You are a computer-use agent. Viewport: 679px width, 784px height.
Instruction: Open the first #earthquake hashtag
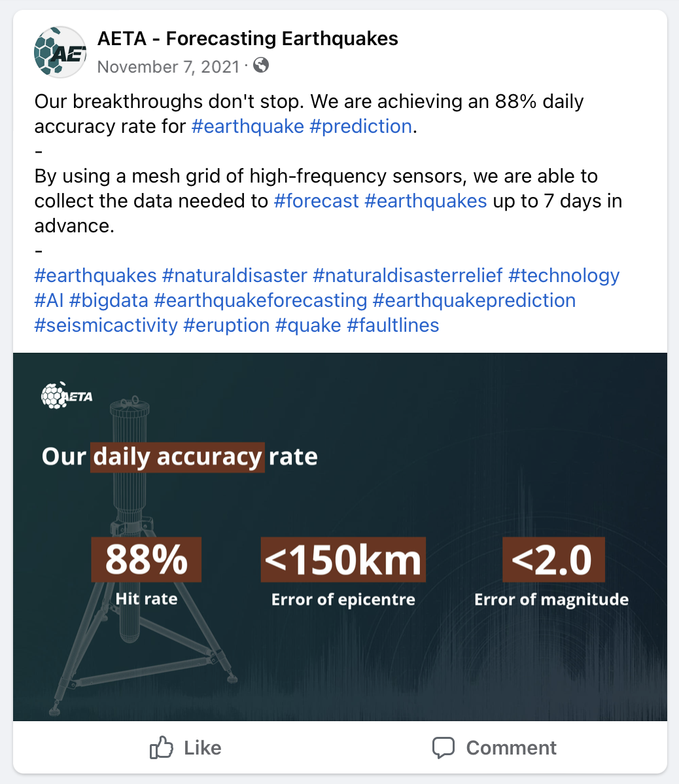point(247,126)
